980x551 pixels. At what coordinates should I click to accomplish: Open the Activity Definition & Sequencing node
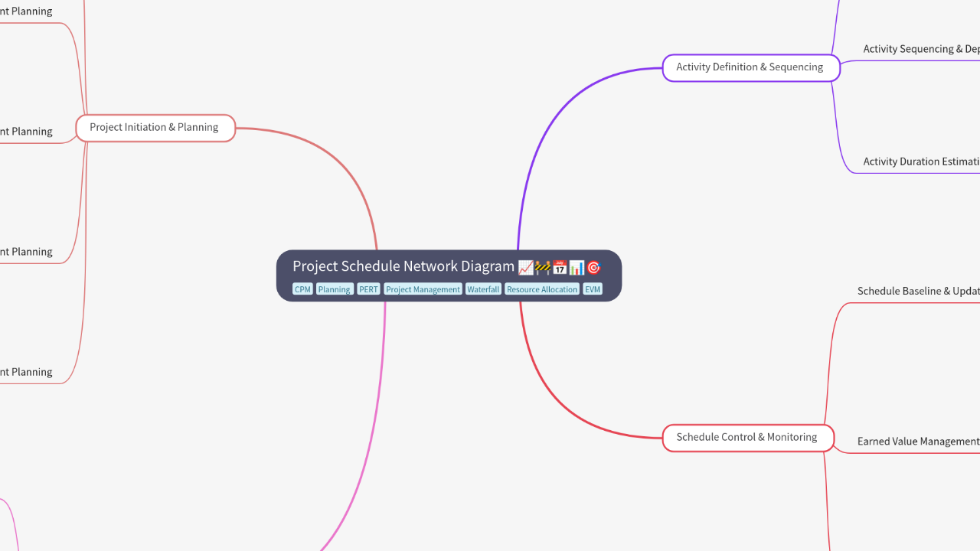tap(751, 67)
